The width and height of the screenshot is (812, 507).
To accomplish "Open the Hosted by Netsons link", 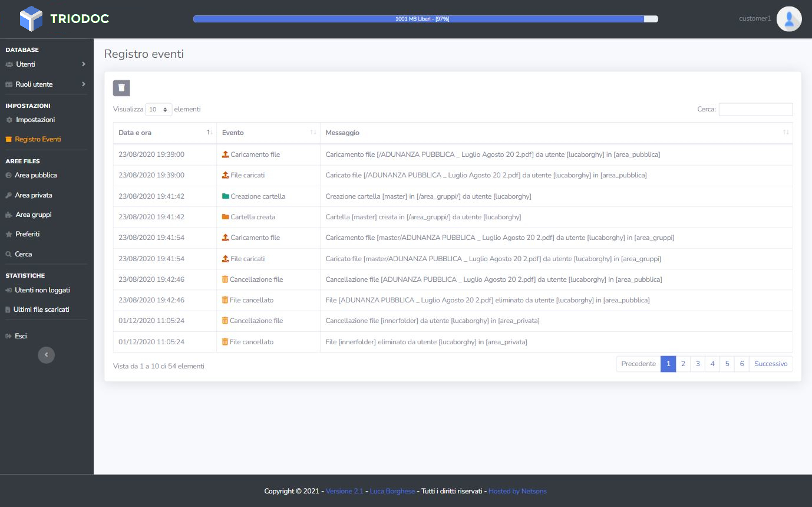I will tap(517, 491).
